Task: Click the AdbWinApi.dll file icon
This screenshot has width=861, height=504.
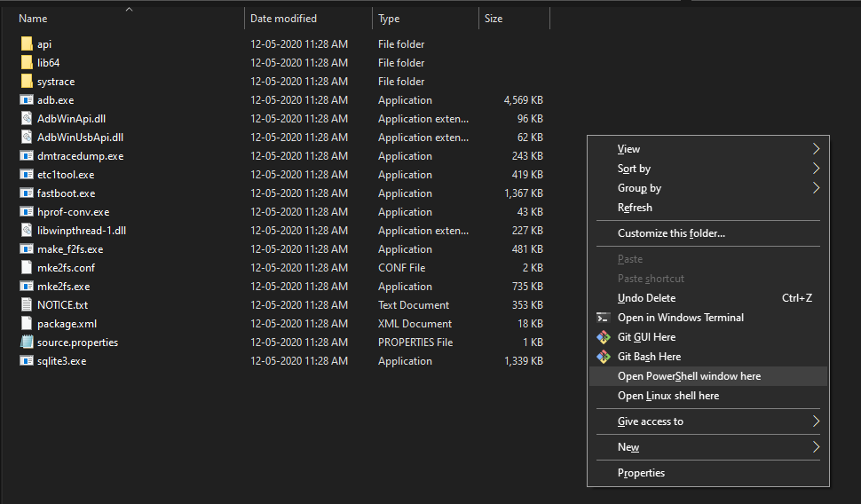Action: click(x=27, y=119)
